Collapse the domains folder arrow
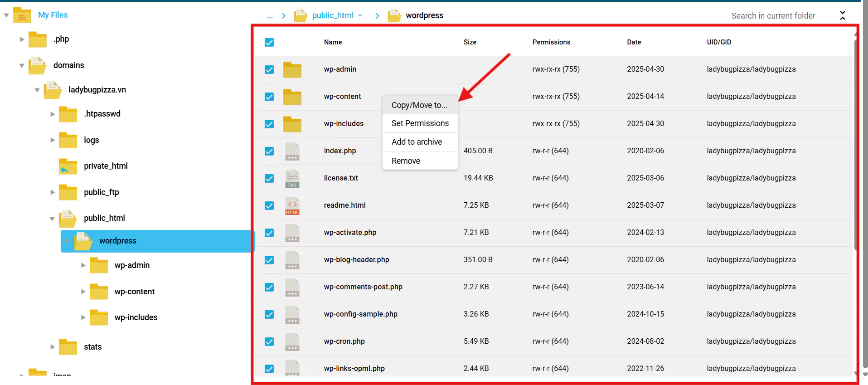This screenshot has height=385, width=868. (22, 66)
